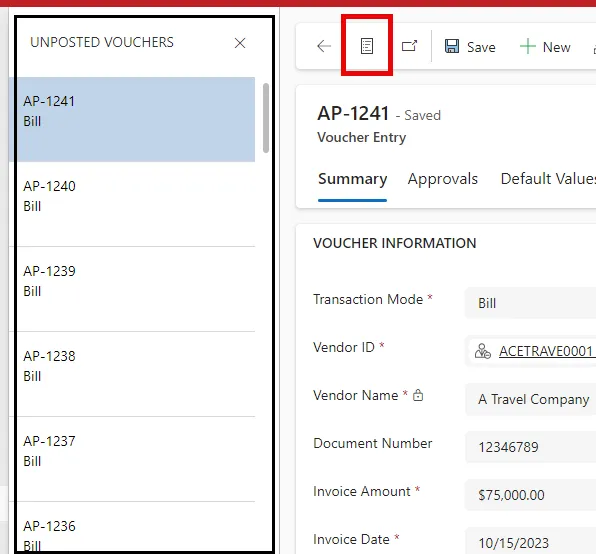Select voucher AP-1238 in the list
The height and width of the screenshot is (554, 596).
tap(132, 374)
